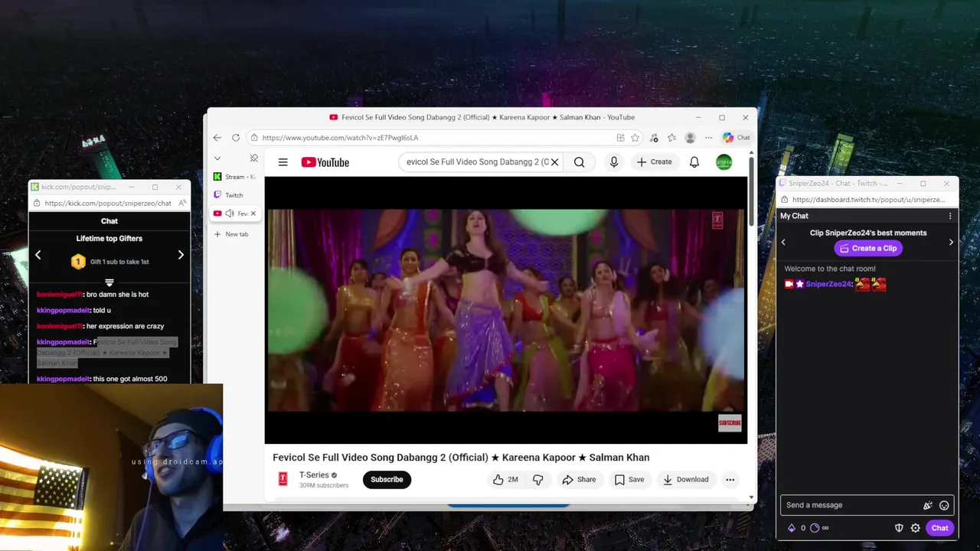Screen dimensions: 980x551
Task: Unpin the vertical tabs pane
Action: coord(253,158)
